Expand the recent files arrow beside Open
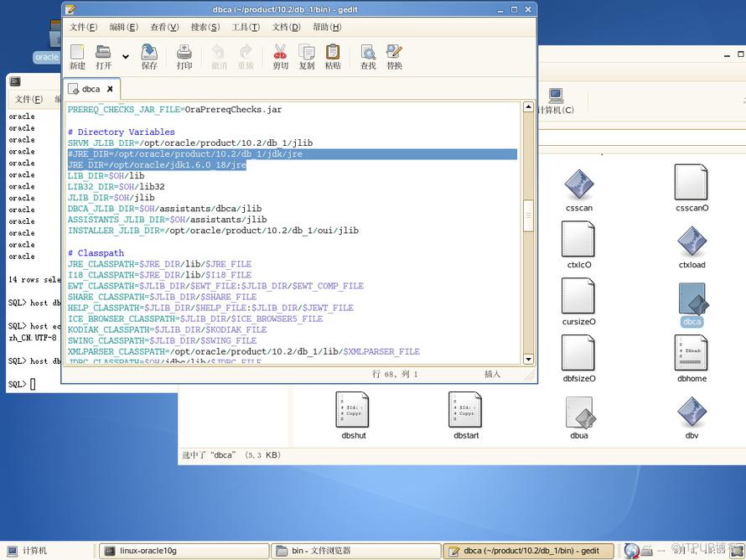The width and height of the screenshot is (746, 560). click(126, 57)
